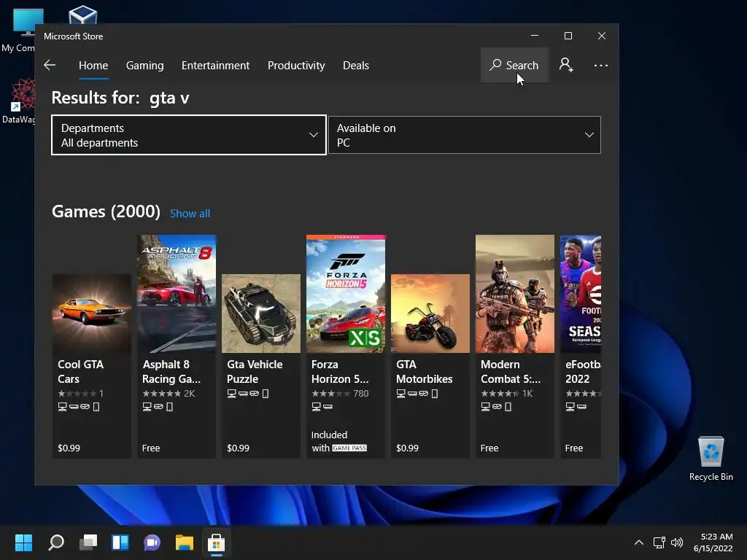Click the volume speaker tray icon
The image size is (747, 560).
point(676,542)
